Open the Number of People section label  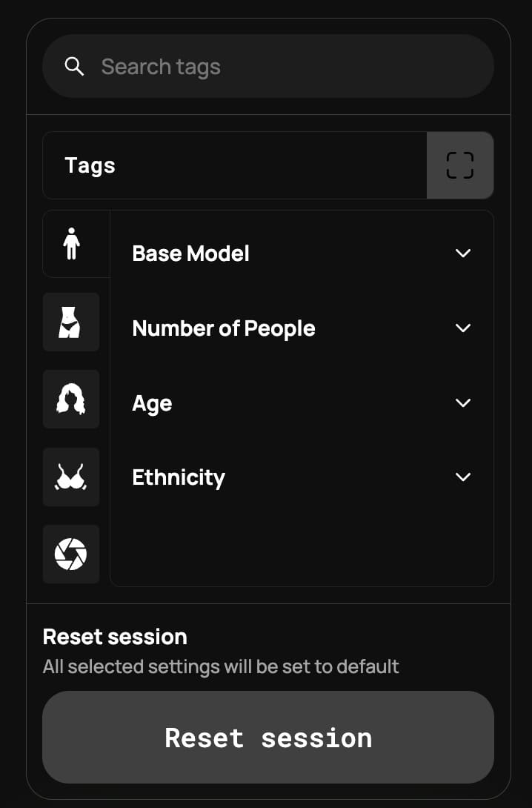pos(223,328)
